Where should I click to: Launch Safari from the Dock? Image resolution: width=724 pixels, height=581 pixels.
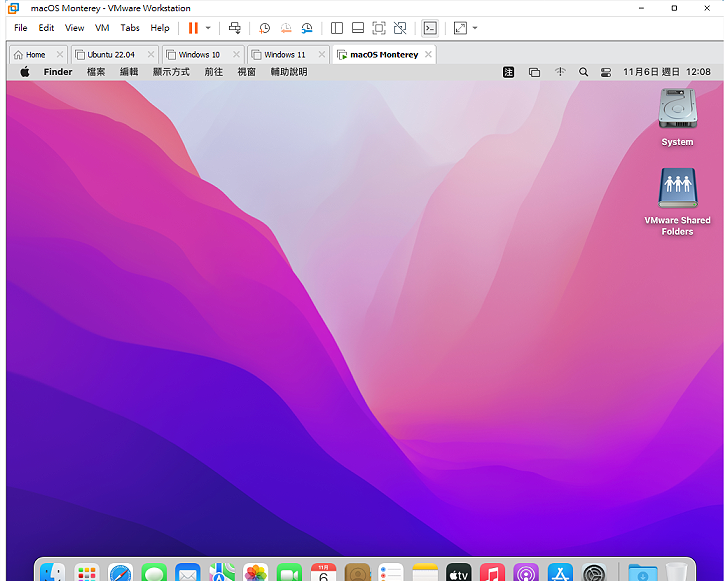tap(120, 572)
